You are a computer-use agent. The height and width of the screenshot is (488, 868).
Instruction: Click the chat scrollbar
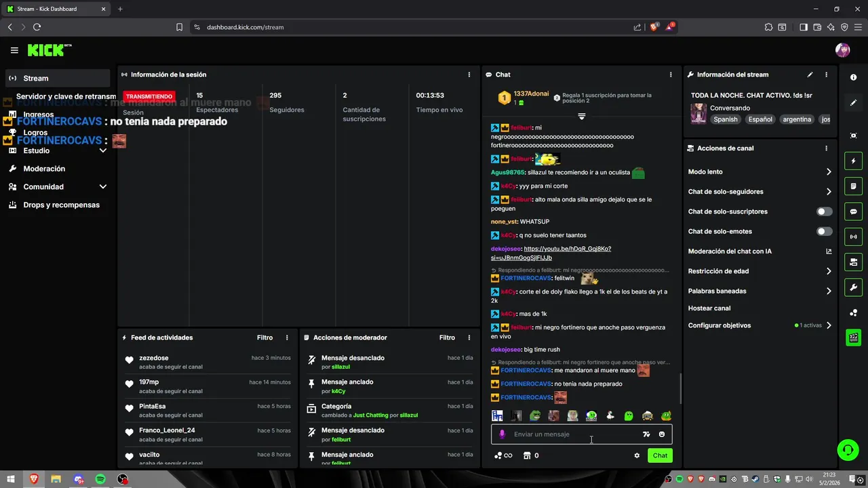click(680, 390)
